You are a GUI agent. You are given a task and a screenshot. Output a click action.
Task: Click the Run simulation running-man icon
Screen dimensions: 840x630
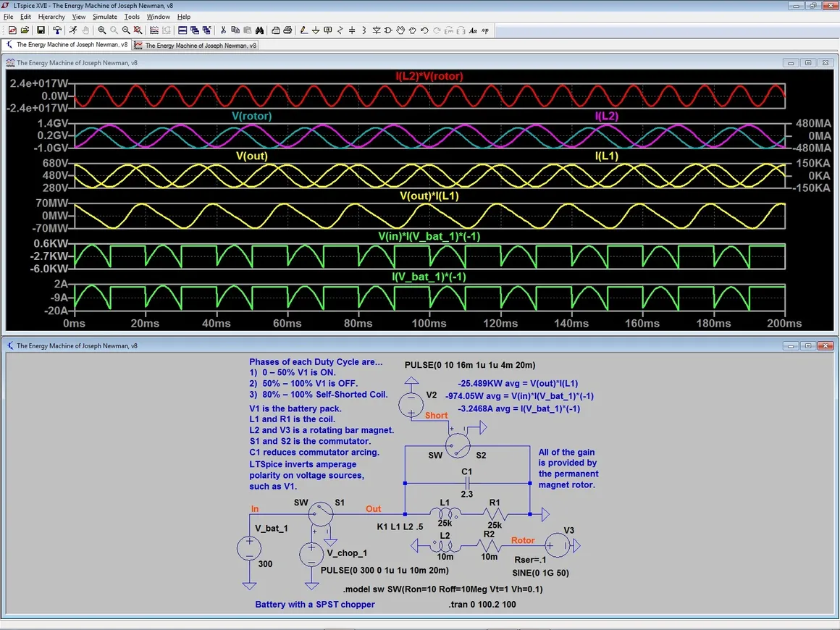72,30
